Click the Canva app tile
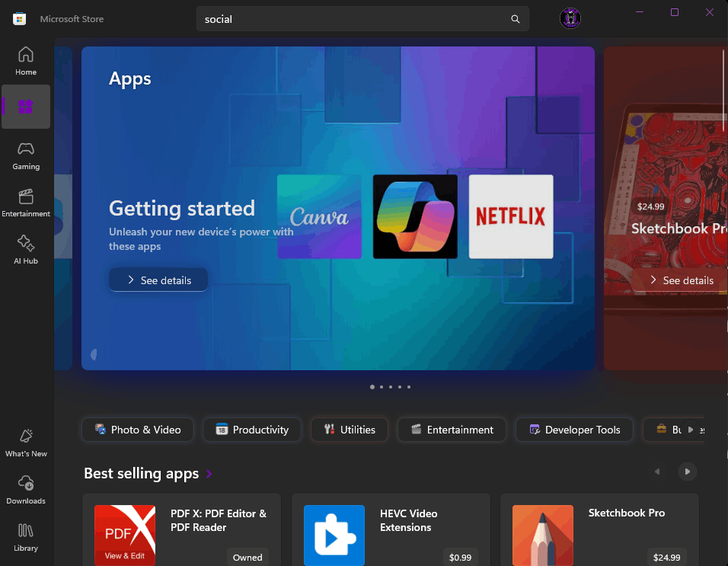728x566 pixels. [x=319, y=216]
